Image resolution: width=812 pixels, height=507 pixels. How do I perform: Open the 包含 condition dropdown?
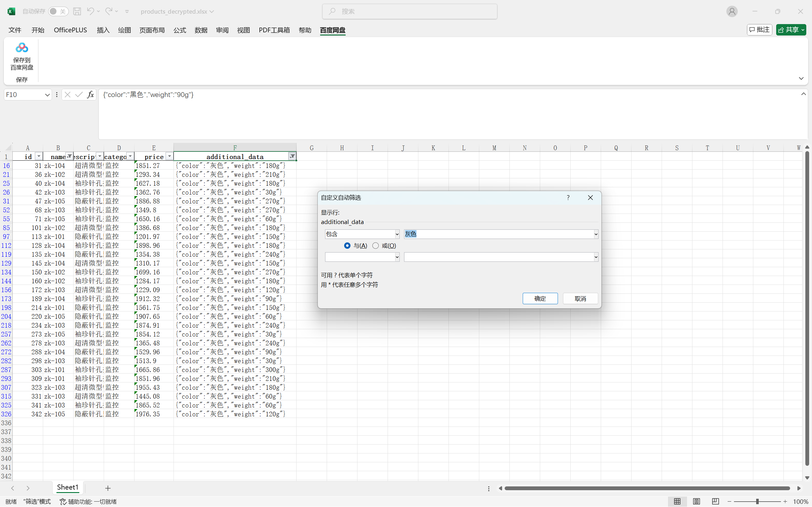click(x=397, y=234)
